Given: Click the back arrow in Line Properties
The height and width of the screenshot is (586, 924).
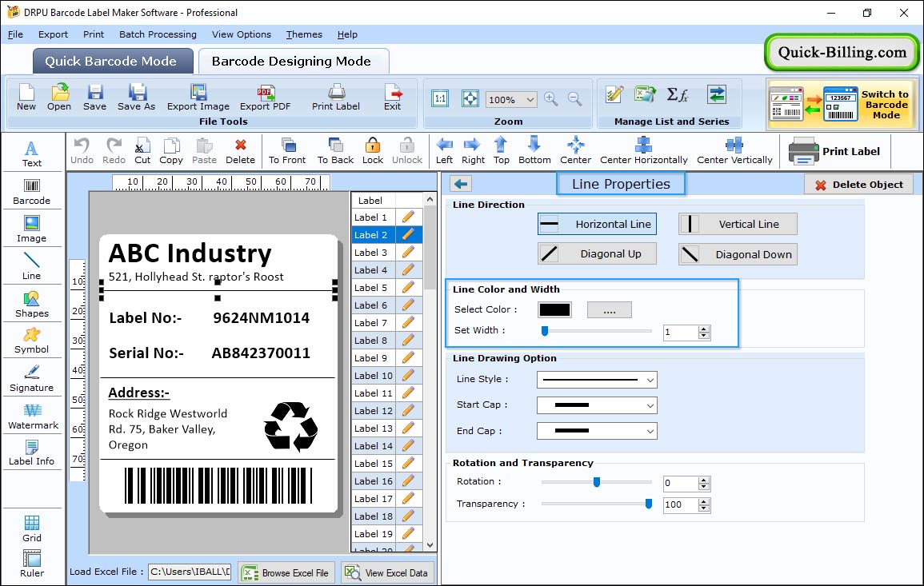Looking at the screenshot, I should click(x=461, y=184).
